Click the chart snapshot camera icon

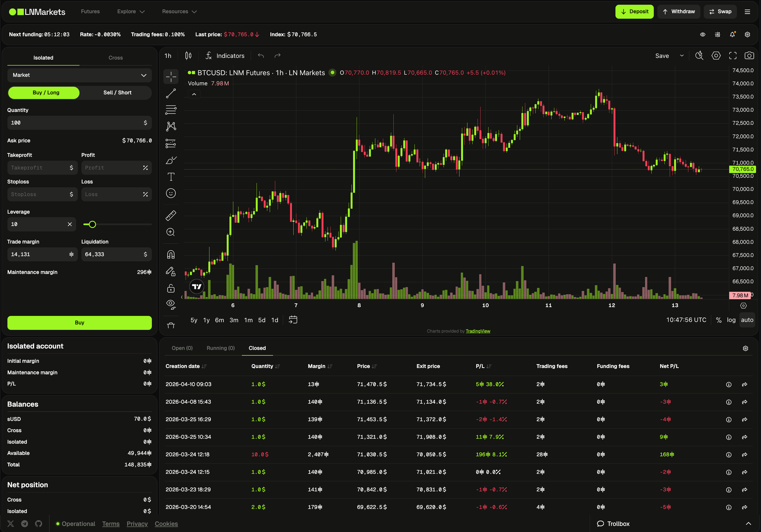pyautogui.click(x=749, y=56)
